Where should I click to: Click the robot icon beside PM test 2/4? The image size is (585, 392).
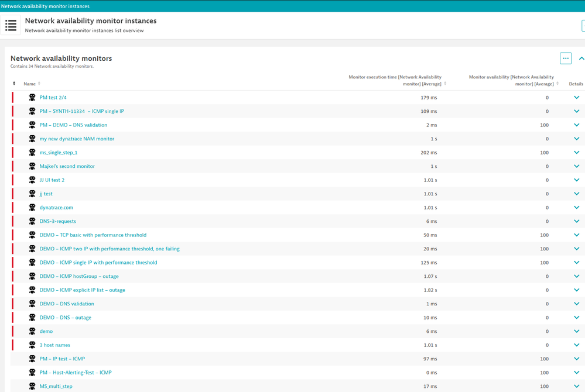tap(33, 98)
